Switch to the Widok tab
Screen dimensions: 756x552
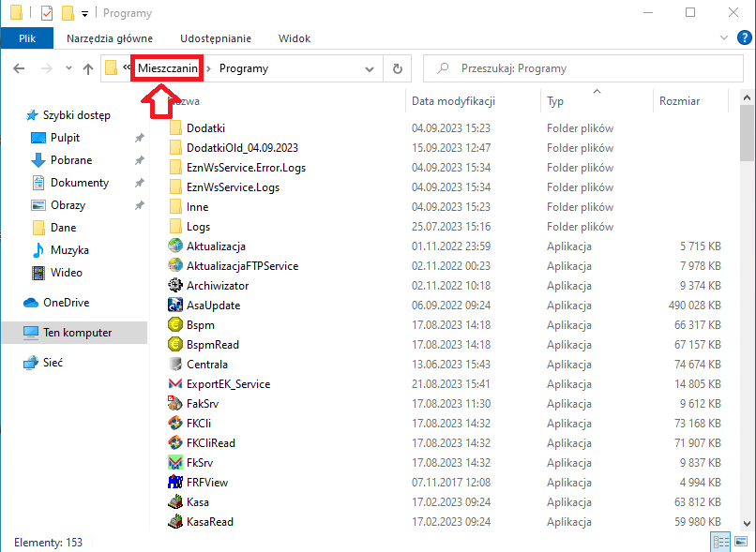coord(295,38)
